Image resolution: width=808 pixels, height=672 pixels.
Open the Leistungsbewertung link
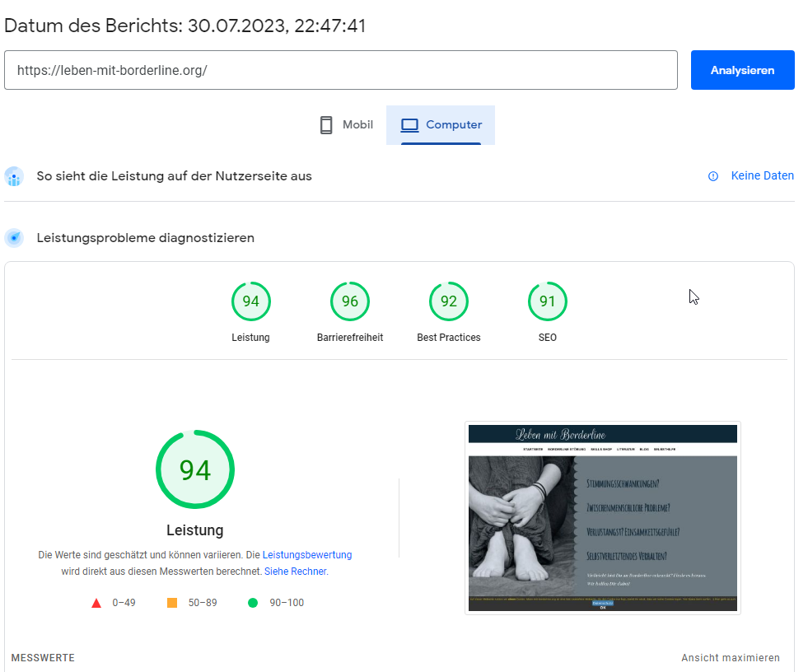[x=306, y=555]
